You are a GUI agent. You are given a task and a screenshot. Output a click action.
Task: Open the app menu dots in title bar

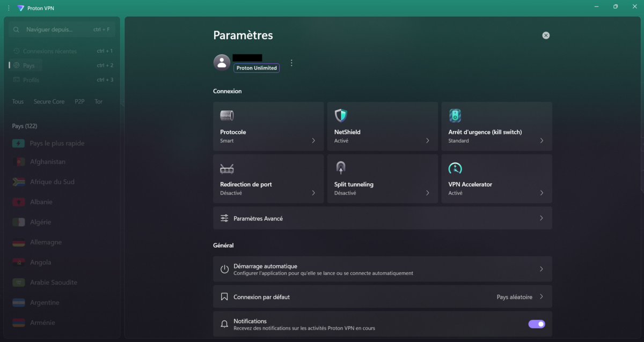[9, 8]
